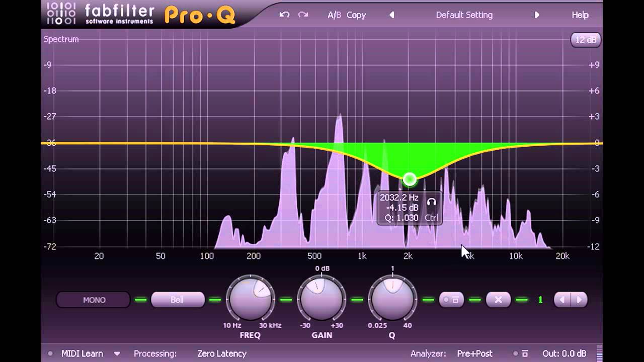644x362 pixels.
Task: Select previous band with left arrow
Action: click(x=562, y=300)
